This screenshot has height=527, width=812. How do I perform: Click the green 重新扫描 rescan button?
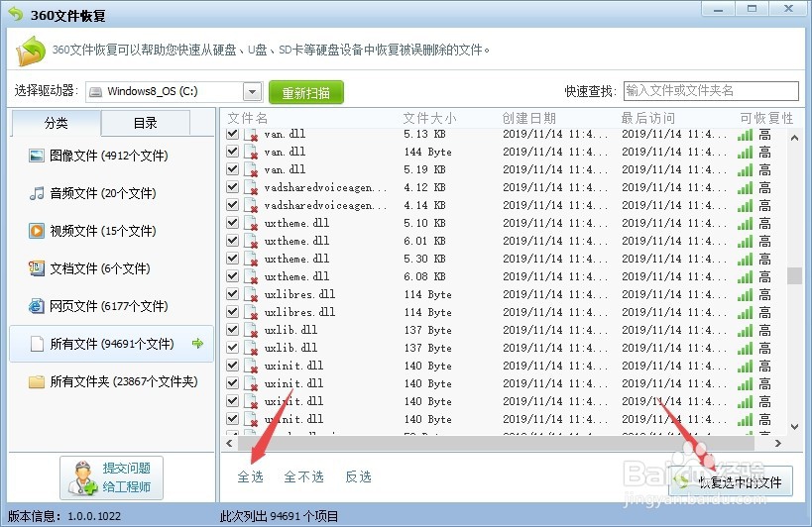tap(306, 92)
